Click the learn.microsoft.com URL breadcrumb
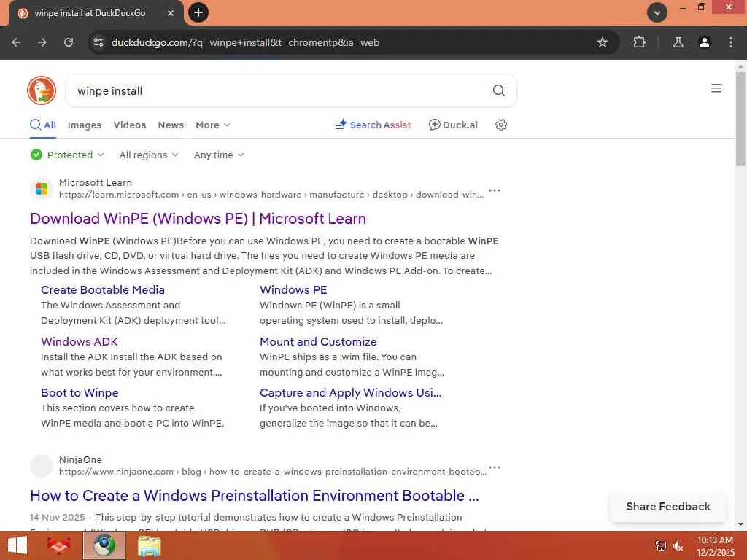 [271, 194]
